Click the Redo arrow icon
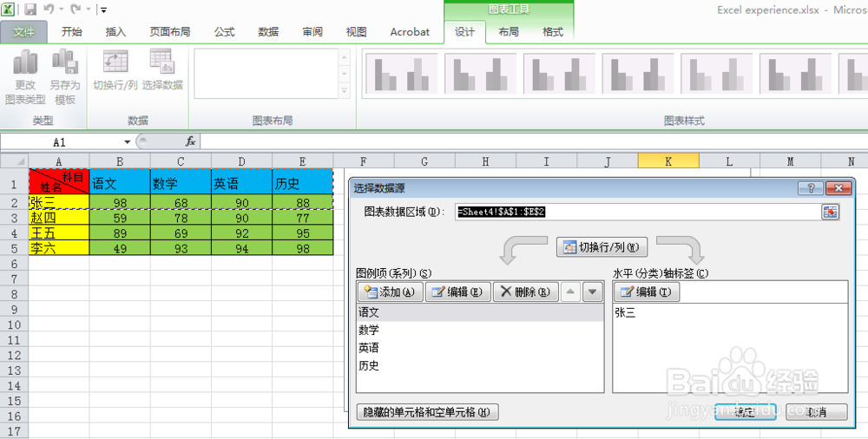Viewport: 868px width, 439px height. coord(76,9)
